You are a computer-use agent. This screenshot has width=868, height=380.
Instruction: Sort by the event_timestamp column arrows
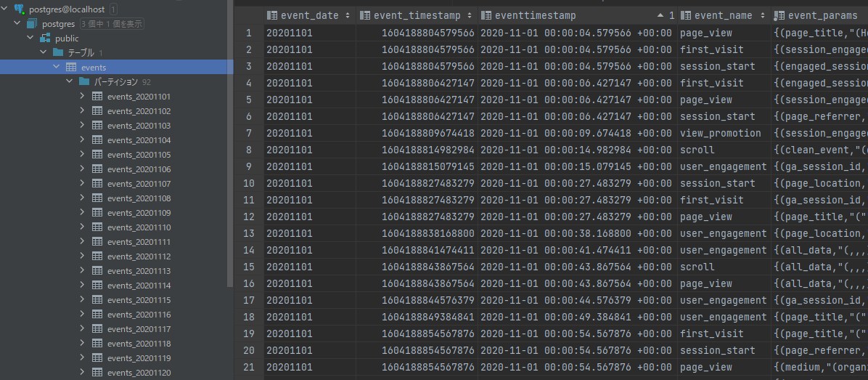470,15
